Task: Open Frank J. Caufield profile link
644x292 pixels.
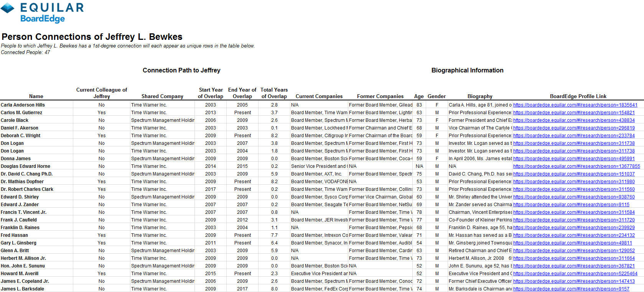Action: pyautogui.click(x=574, y=220)
